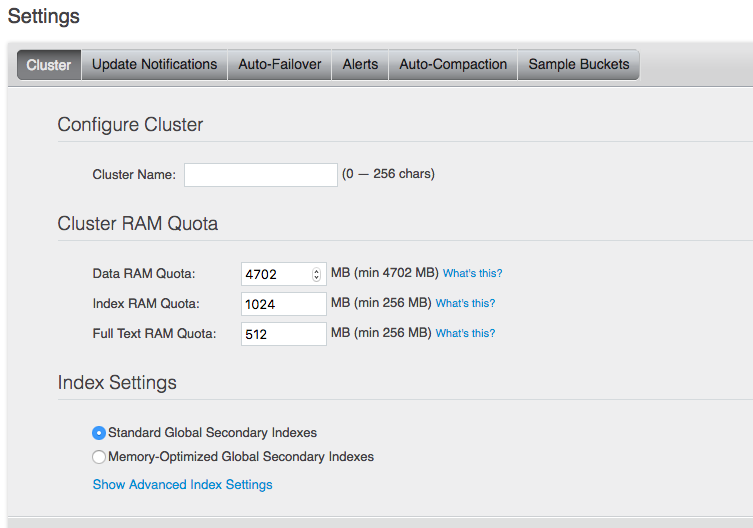Screen dimensions: 753x528
Task: Open "What's this?" beside Data RAM Quota
Action: pyautogui.click(x=473, y=274)
